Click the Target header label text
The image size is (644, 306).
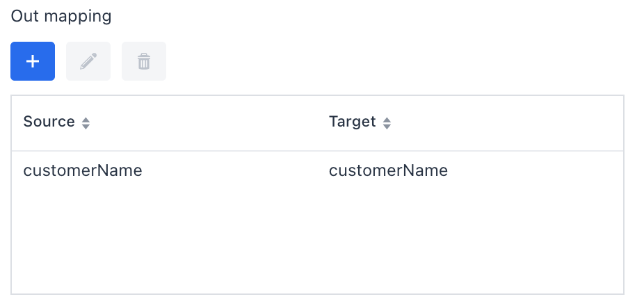click(352, 122)
